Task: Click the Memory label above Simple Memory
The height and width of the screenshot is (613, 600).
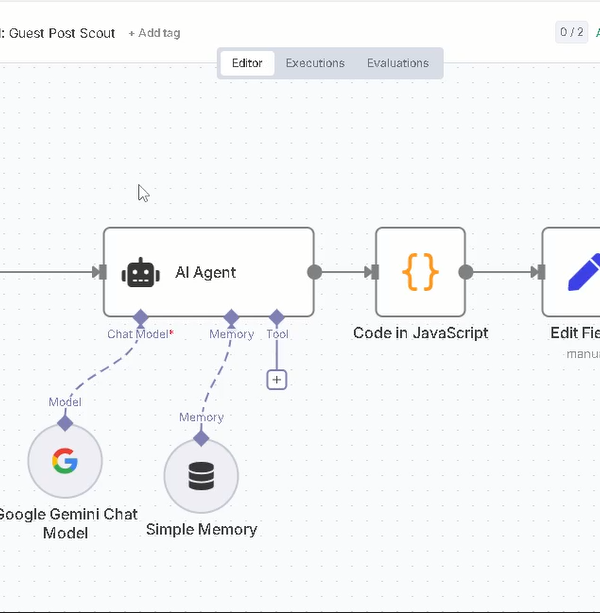Action: pyautogui.click(x=201, y=418)
